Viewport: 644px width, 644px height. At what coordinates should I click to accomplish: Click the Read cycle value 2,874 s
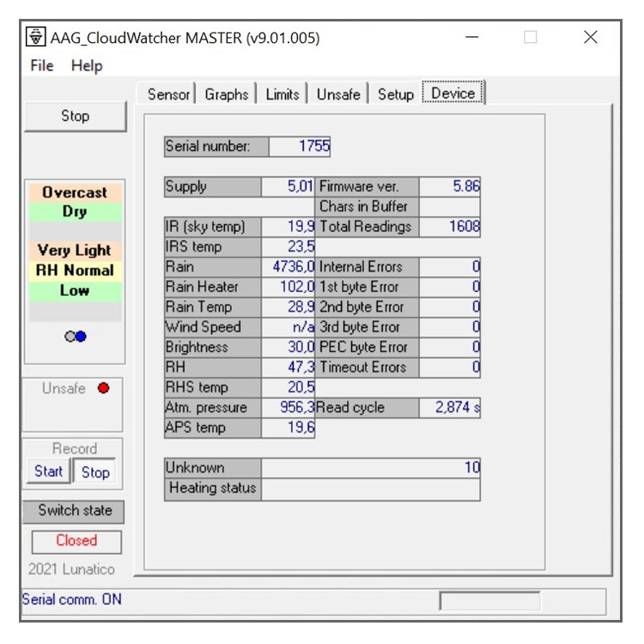[x=449, y=408]
